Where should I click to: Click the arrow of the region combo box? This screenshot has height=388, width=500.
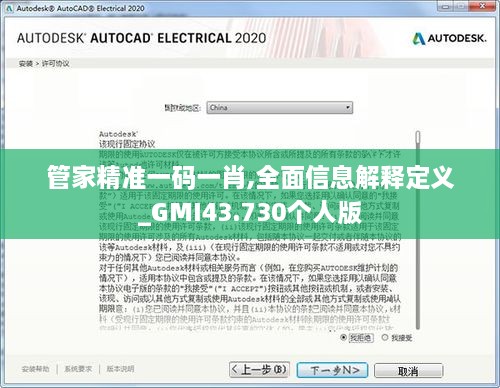coord(348,108)
